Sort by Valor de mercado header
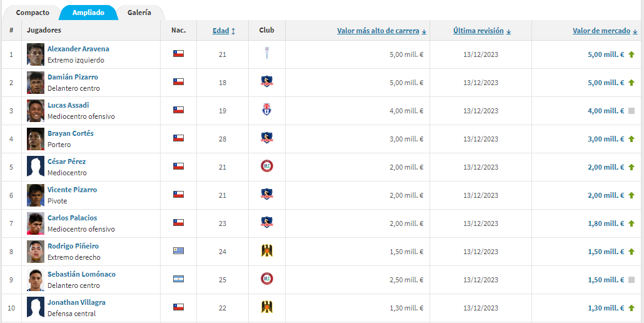 (x=605, y=31)
